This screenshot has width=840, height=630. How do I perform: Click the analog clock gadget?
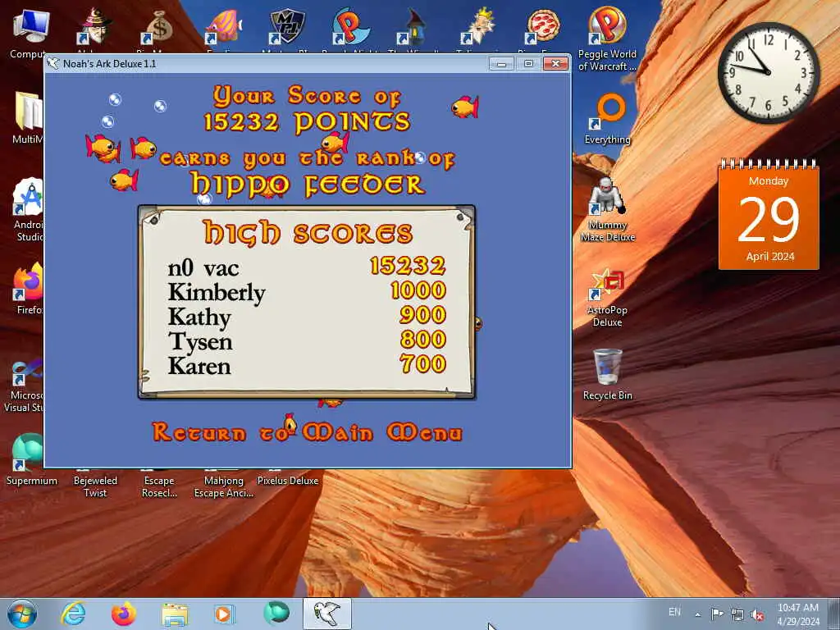[768, 72]
